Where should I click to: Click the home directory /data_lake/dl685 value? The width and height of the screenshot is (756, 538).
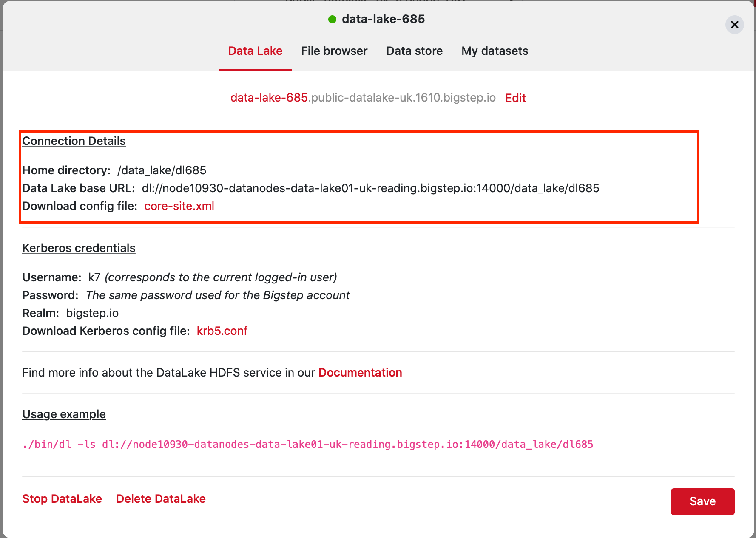point(162,170)
